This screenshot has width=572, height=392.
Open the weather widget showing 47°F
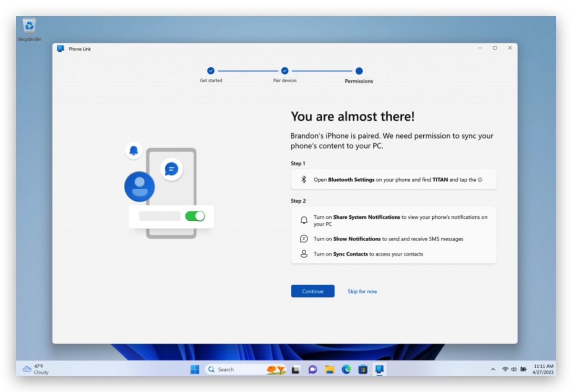pyautogui.click(x=36, y=369)
